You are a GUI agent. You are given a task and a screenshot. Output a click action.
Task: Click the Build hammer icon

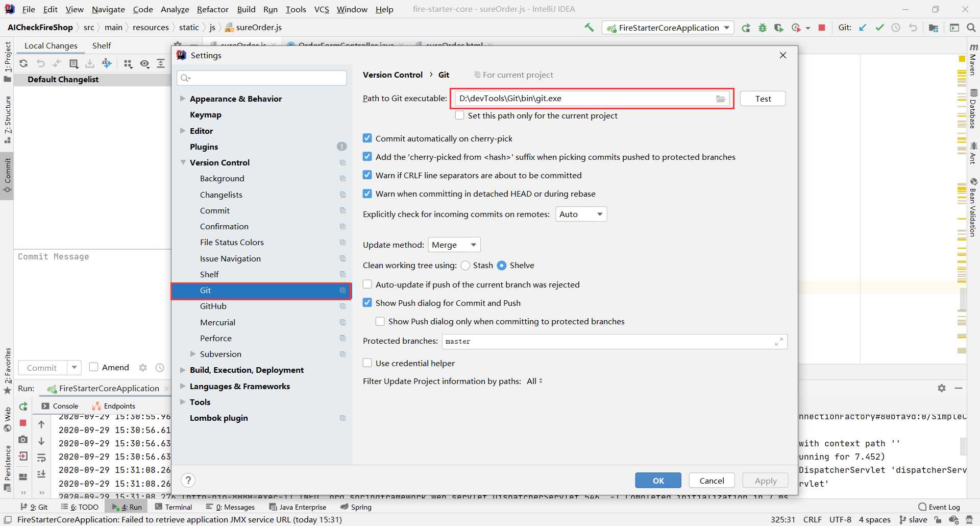click(x=590, y=28)
